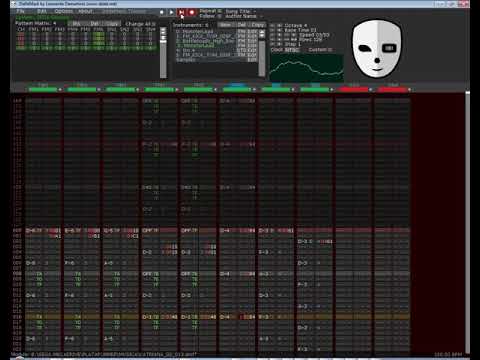Click the Author Name field

point(244,16)
